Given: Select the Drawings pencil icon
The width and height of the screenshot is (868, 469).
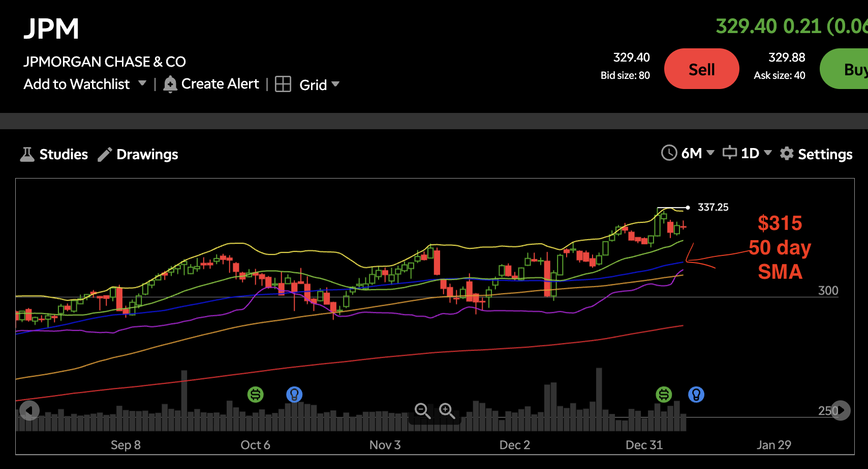Looking at the screenshot, I should point(105,154).
